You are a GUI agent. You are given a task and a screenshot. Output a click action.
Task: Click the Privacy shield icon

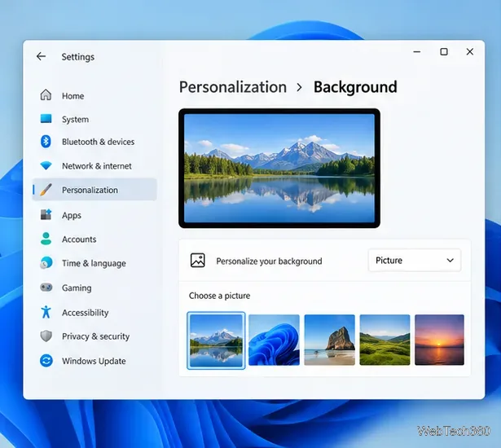pos(46,336)
